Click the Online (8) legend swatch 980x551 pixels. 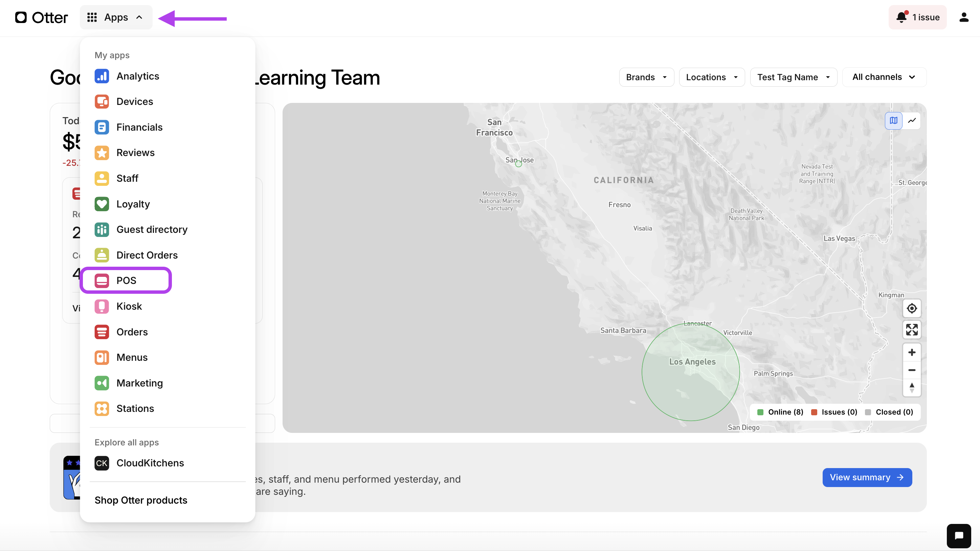[760, 412]
